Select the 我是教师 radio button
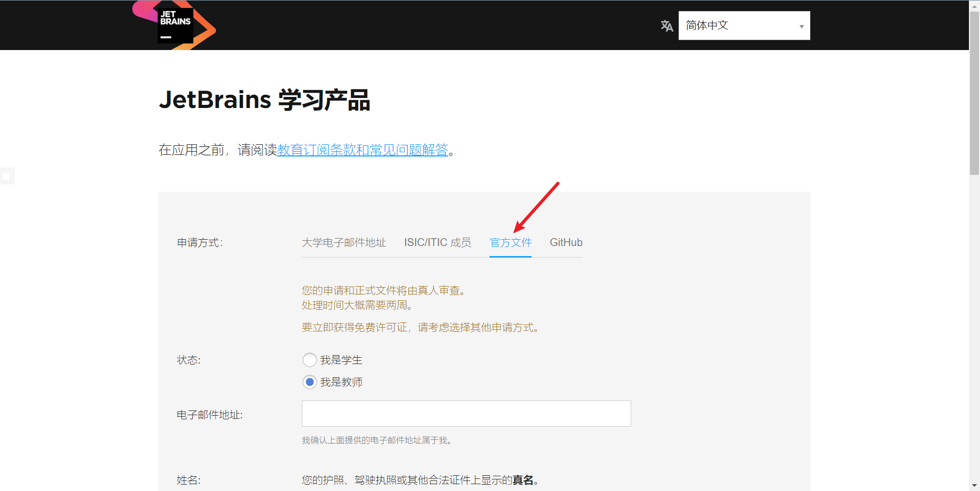Image resolution: width=980 pixels, height=491 pixels. [x=310, y=382]
